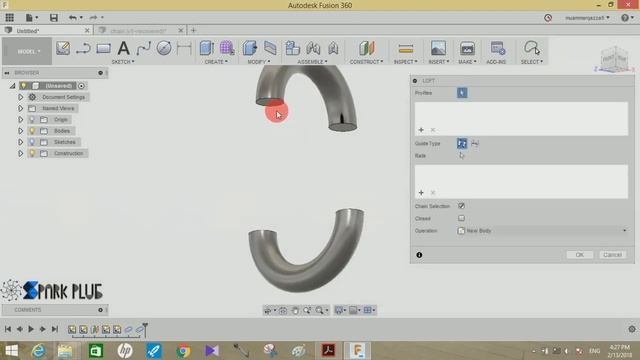The height and width of the screenshot is (360, 640).
Task: Select the Press Pull modify icon
Action: click(249, 48)
